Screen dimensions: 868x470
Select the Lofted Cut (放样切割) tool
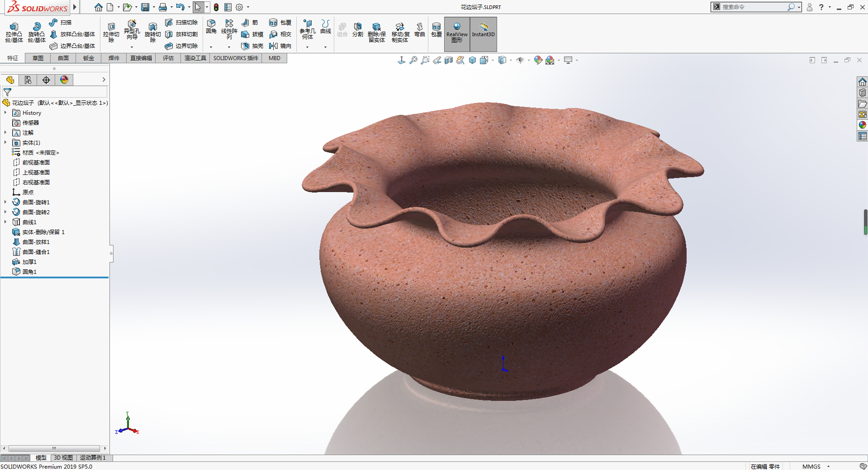coord(181,34)
